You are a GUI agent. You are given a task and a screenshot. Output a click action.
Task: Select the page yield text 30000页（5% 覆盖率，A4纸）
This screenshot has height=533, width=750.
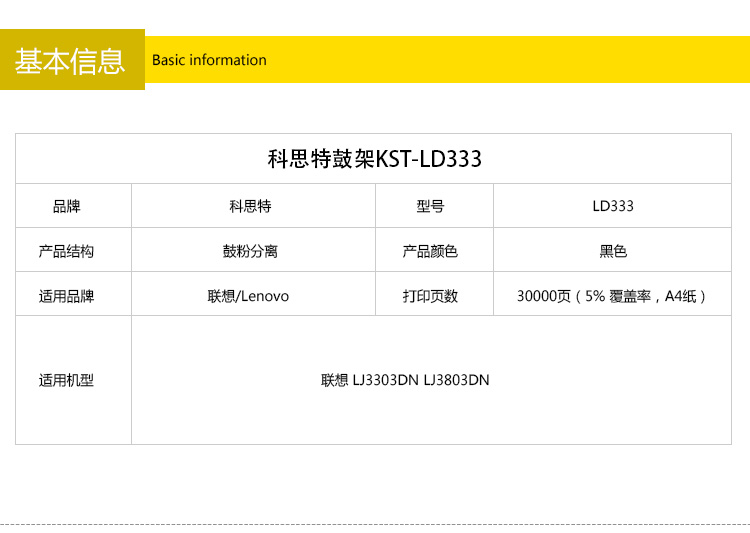612,296
